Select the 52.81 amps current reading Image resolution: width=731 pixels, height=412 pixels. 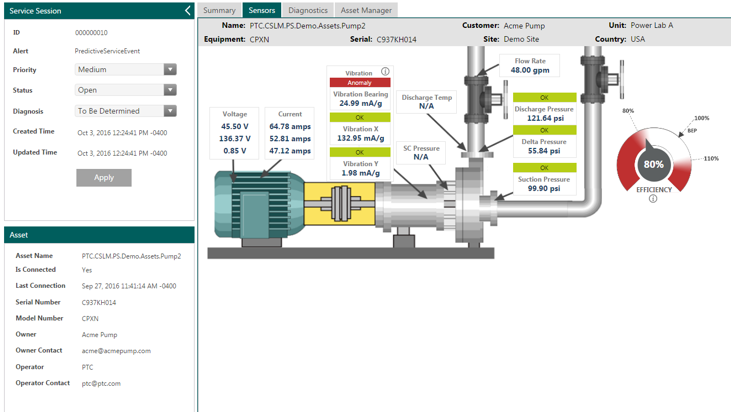point(290,138)
